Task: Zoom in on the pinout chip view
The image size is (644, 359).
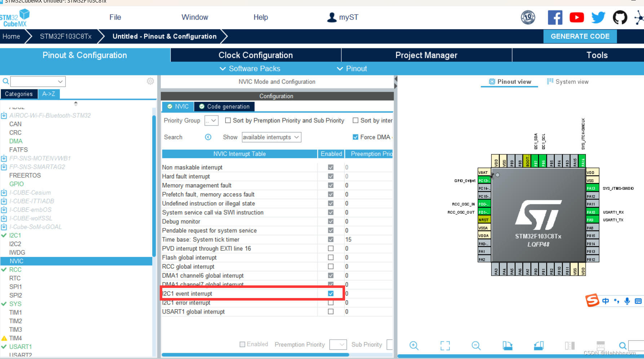Action: (x=414, y=346)
